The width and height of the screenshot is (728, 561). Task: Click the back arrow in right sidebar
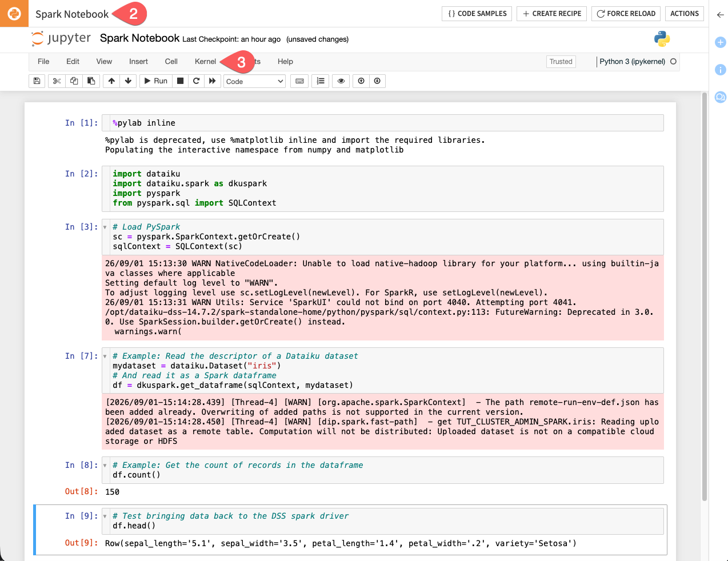[721, 15]
